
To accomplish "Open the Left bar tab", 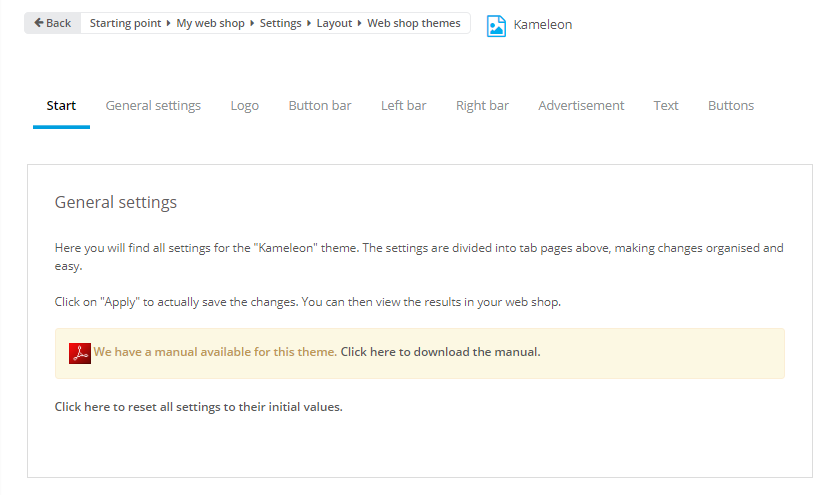I will 403,106.
